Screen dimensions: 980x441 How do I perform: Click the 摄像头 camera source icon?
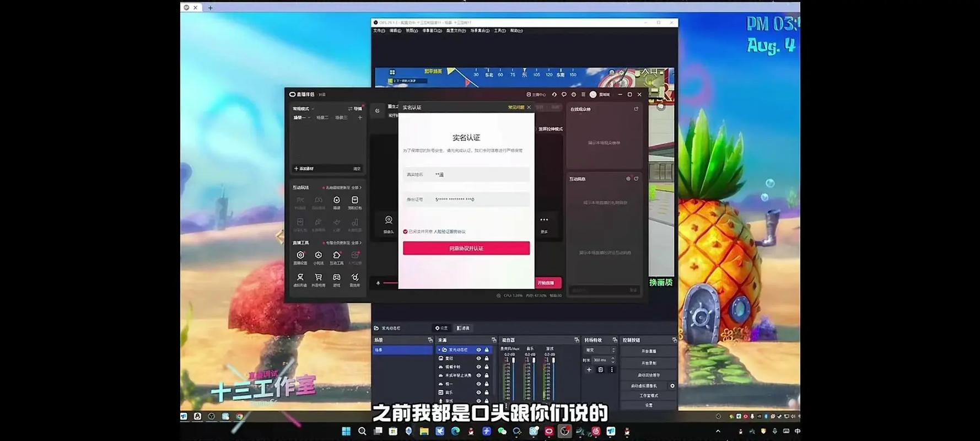point(389,220)
